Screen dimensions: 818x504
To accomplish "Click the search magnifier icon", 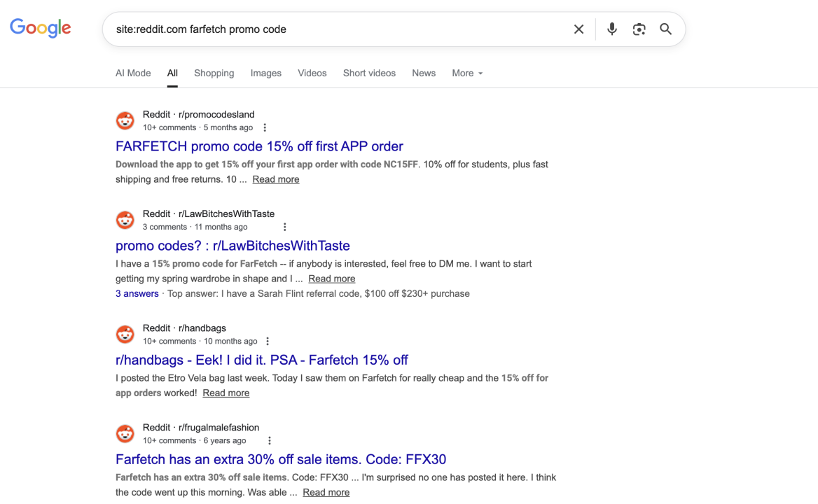I will click(x=665, y=29).
